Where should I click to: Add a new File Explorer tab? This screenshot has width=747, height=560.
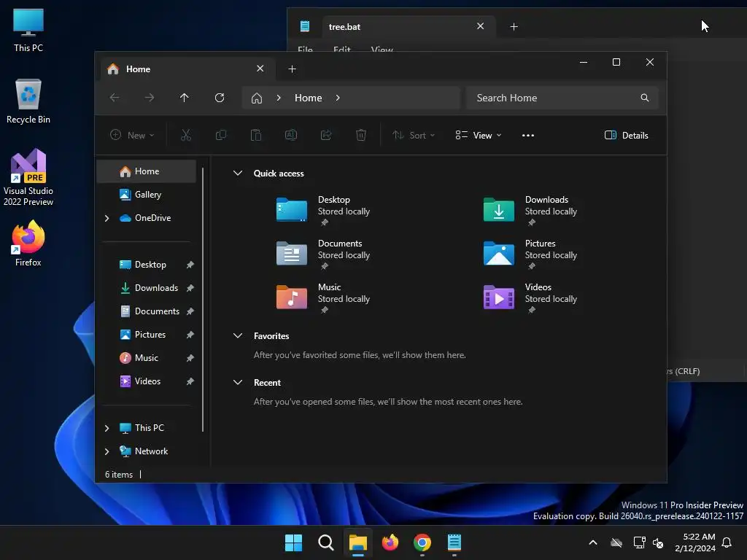(x=292, y=69)
